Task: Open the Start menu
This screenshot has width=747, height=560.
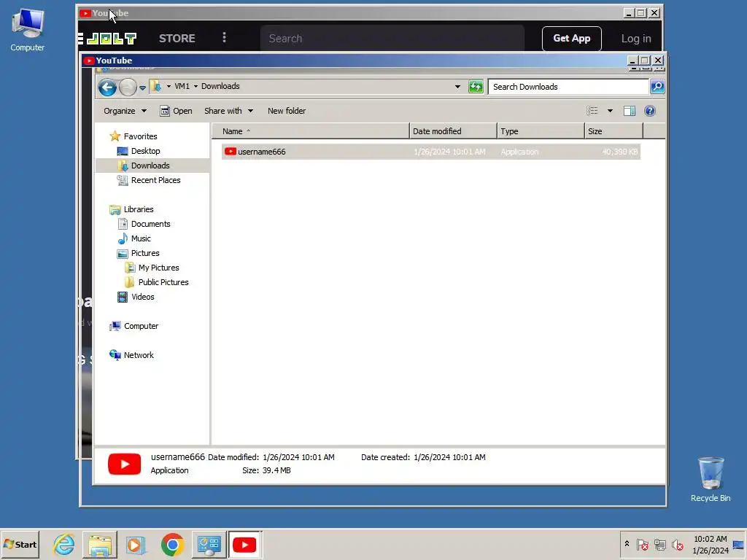Action: [x=20, y=544]
